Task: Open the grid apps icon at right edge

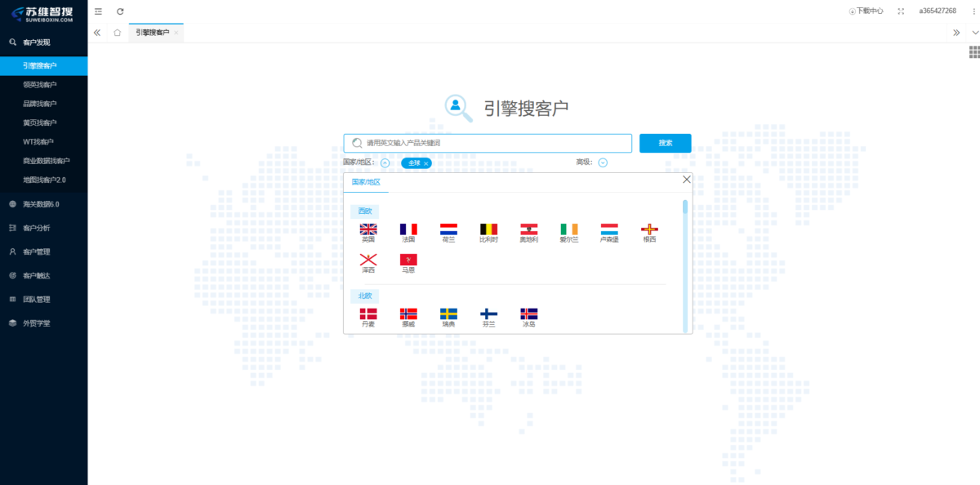Action: pyautogui.click(x=974, y=51)
